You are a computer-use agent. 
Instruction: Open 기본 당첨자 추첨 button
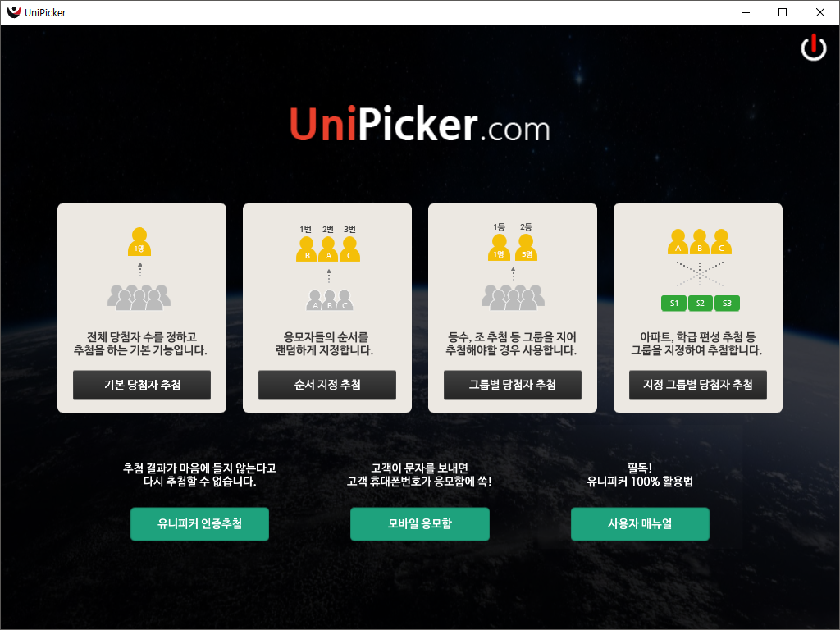142,385
